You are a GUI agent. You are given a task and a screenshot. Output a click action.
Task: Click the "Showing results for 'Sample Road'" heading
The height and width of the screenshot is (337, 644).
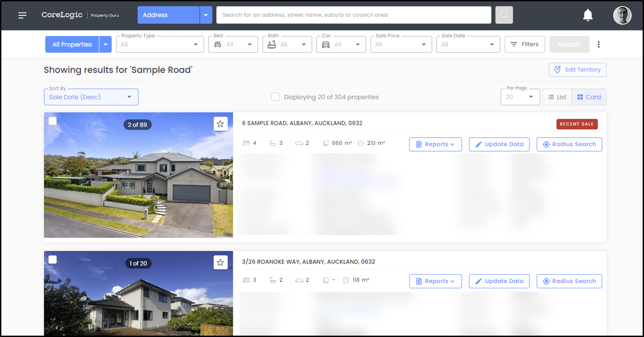(x=118, y=70)
